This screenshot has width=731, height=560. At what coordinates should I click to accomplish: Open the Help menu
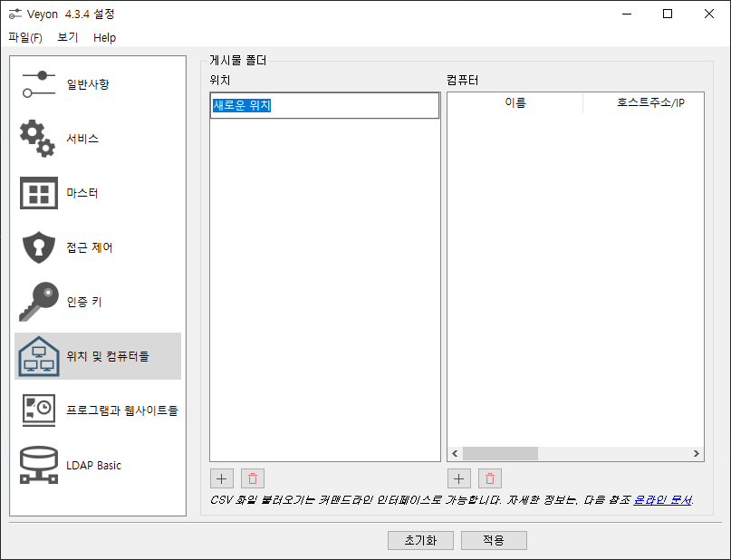tap(104, 38)
